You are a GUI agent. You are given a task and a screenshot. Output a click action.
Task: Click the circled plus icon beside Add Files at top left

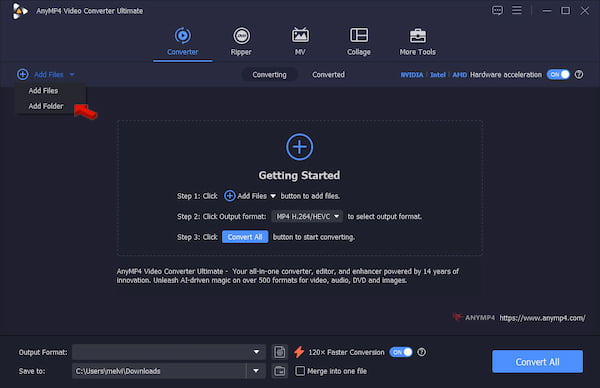point(23,74)
